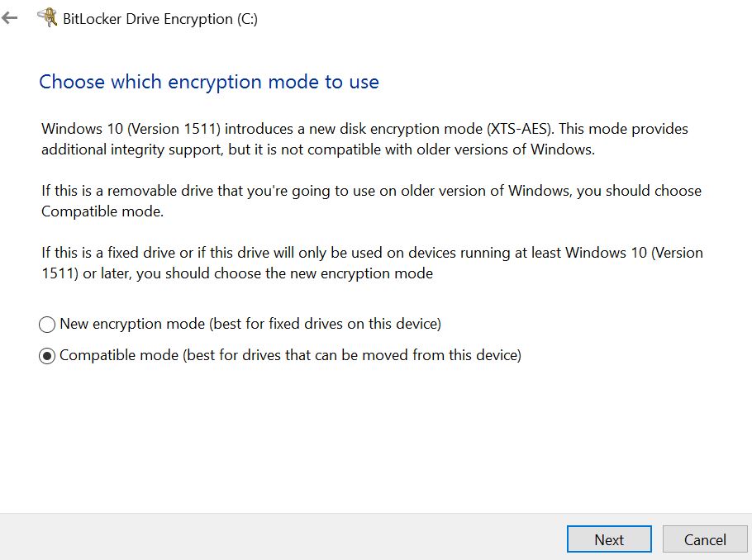Click the 'BitLocker Drive Encryption (C:)' window title

click(x=160, y=19)
